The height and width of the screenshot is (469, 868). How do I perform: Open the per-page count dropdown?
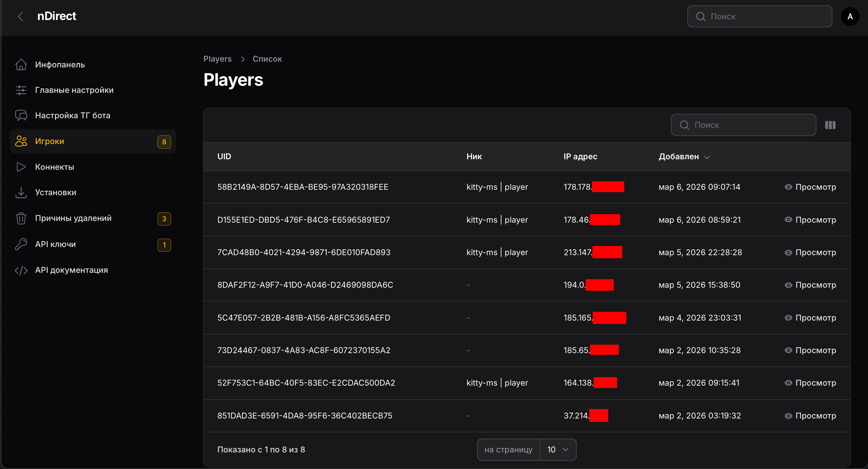point(558,450)
